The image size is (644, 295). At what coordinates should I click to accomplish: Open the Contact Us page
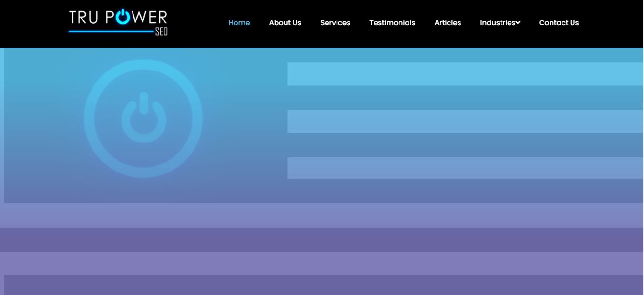[x=559, y=22]
